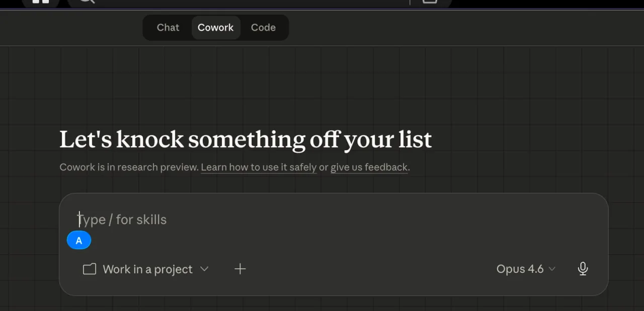This screenshot has height=311, width=644.
Task: Switch to the Chat tab
Action: (x=168, y=28)
